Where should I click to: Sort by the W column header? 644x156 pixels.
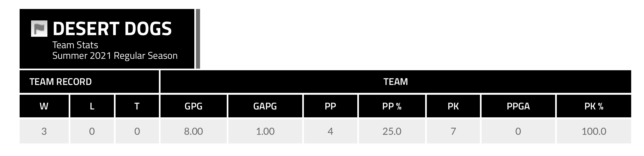pos(44,106)
